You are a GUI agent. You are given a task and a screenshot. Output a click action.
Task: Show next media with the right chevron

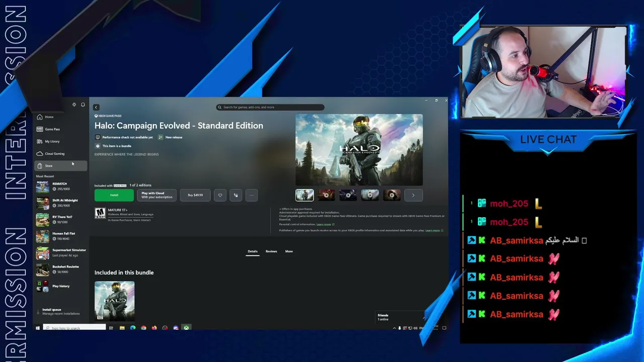(x=413, y=195)
